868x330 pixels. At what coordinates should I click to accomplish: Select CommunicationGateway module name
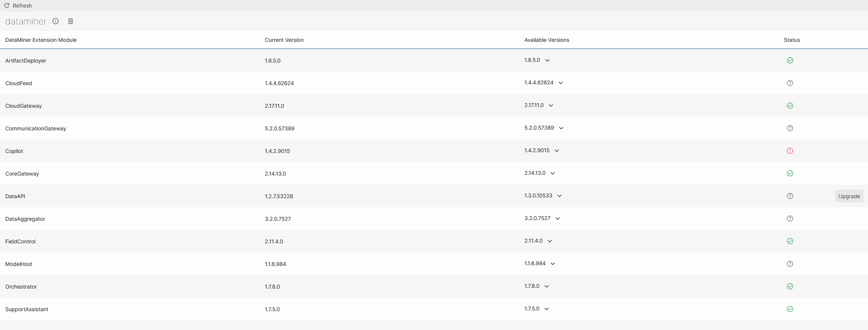[35, 128]
